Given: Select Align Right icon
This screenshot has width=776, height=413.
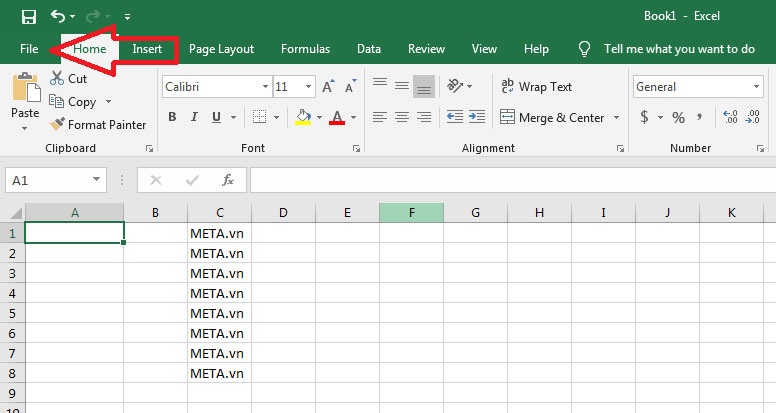Looking at the screenshot, I should (x=424, y=117).
